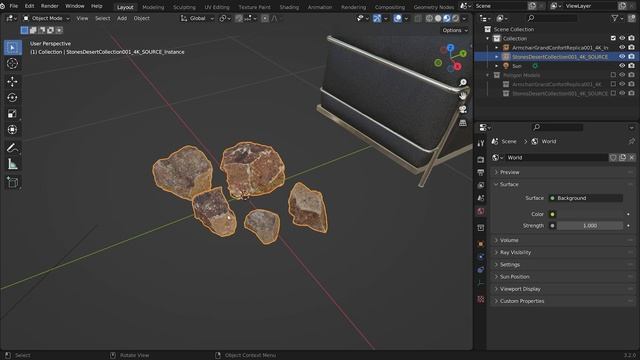Disable Sun in renders

point(631,66)
